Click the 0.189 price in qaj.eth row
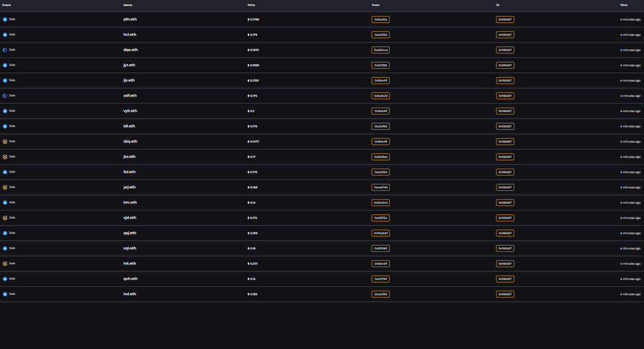This screenshot has width=644, height=349. point(253,233)
